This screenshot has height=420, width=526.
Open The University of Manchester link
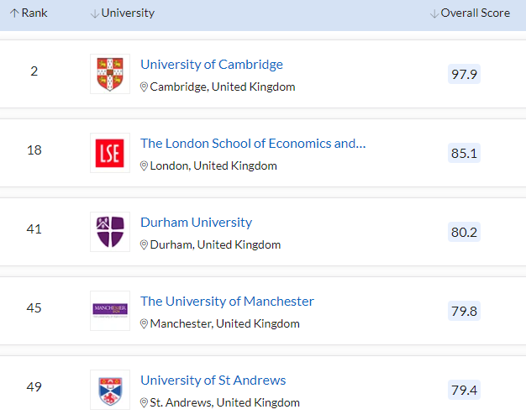227,302
